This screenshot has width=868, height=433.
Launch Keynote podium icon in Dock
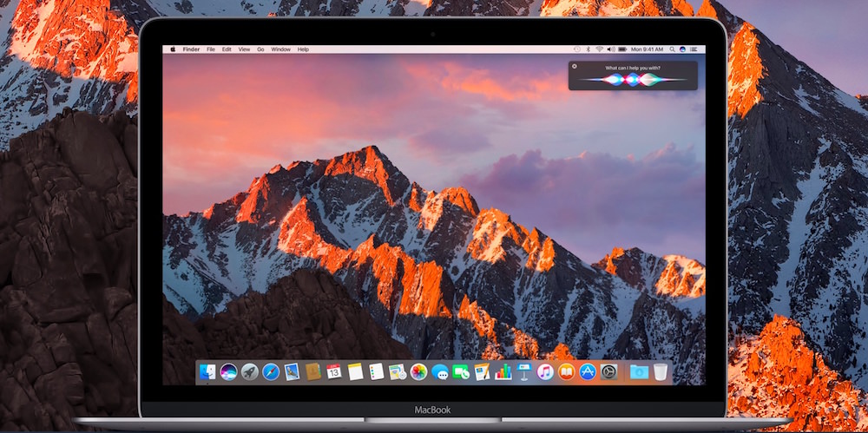(523, 371)
